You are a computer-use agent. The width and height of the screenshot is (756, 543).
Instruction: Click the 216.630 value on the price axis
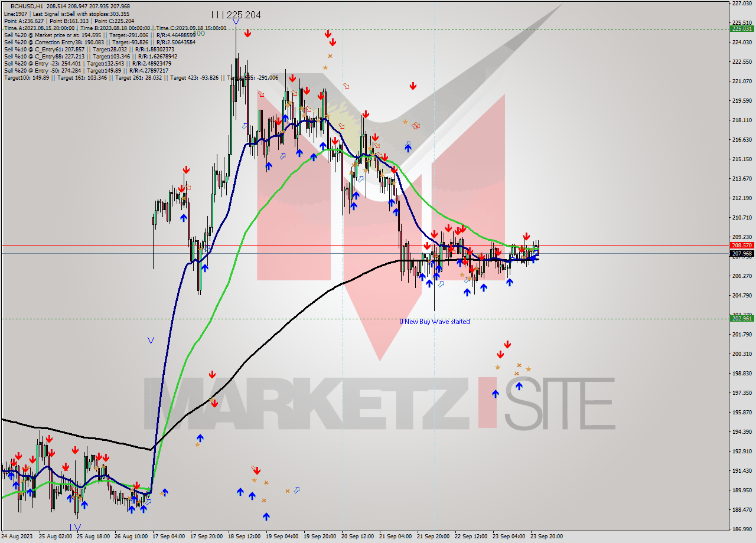741,140
